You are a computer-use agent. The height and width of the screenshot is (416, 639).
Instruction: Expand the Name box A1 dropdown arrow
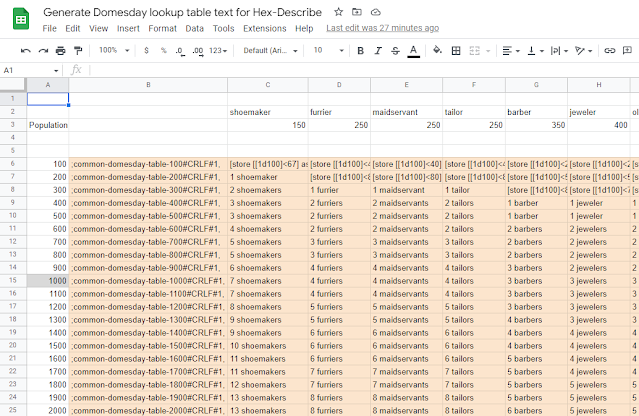click(56, 70)
